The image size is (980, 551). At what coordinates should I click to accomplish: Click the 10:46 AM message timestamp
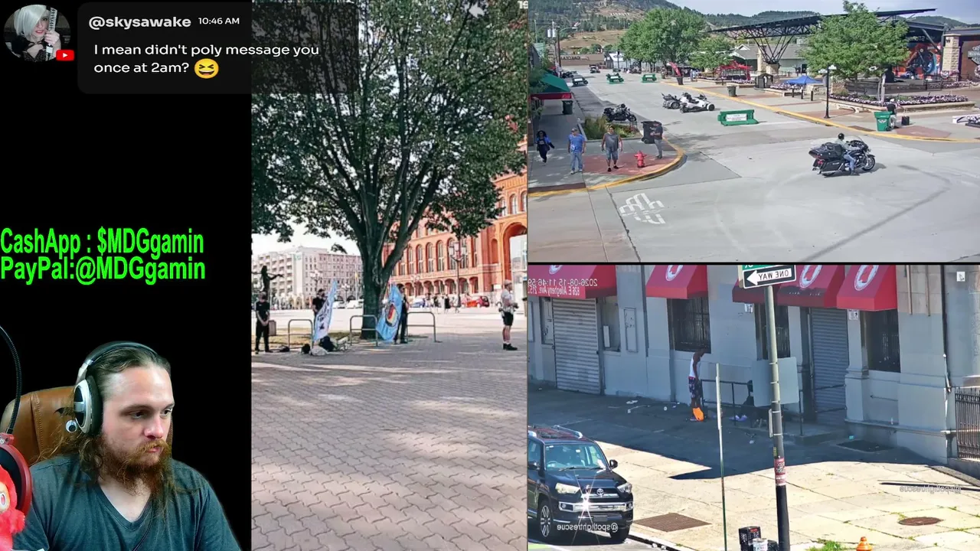(x=219, y=21)
